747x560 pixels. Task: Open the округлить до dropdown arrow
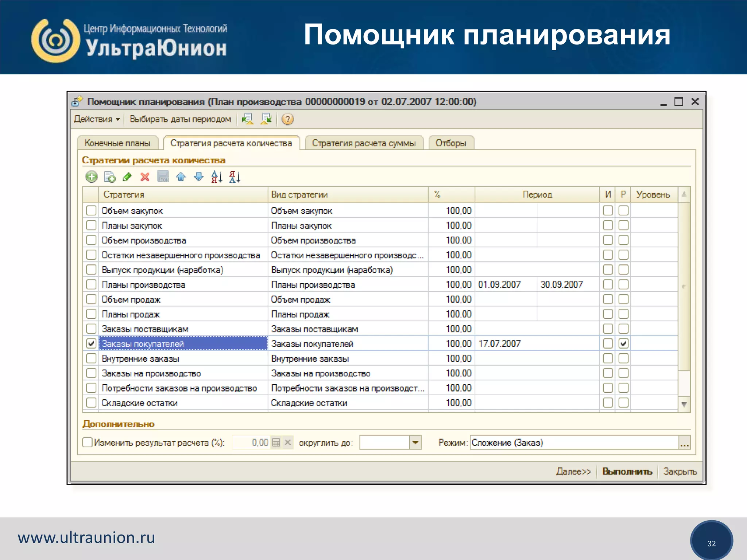[x=415, y=443]
